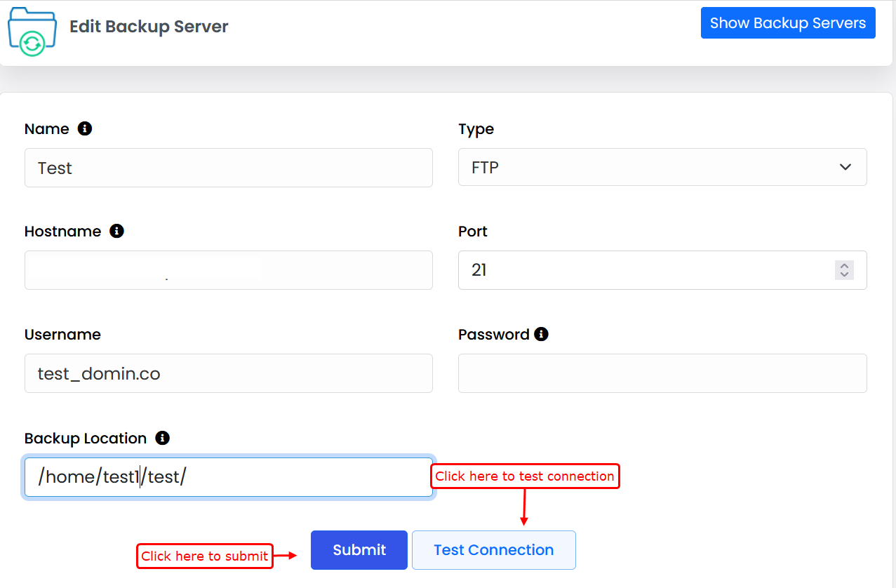Image resolution: width=896 pixels, height=588 pixels.
Task: Click the 'Click here to test connection' callout
Action: click(x=524, y=476)
